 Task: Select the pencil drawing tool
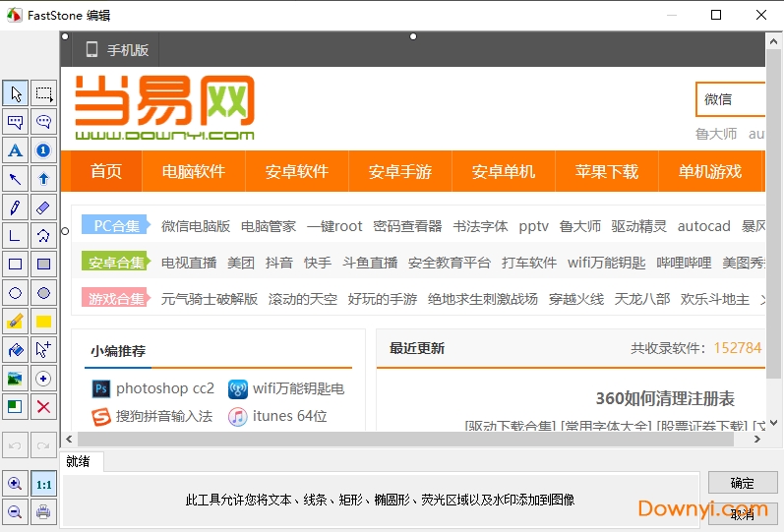coord(16,207)
